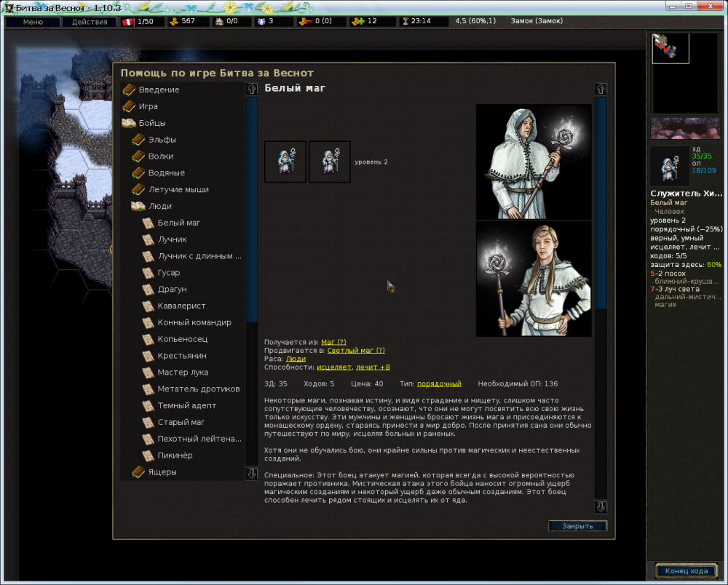Click the Конец хода button
Image resolution: width=728 pixels, height=585 pixels.
pyautogui.click(x=687, y=570)
